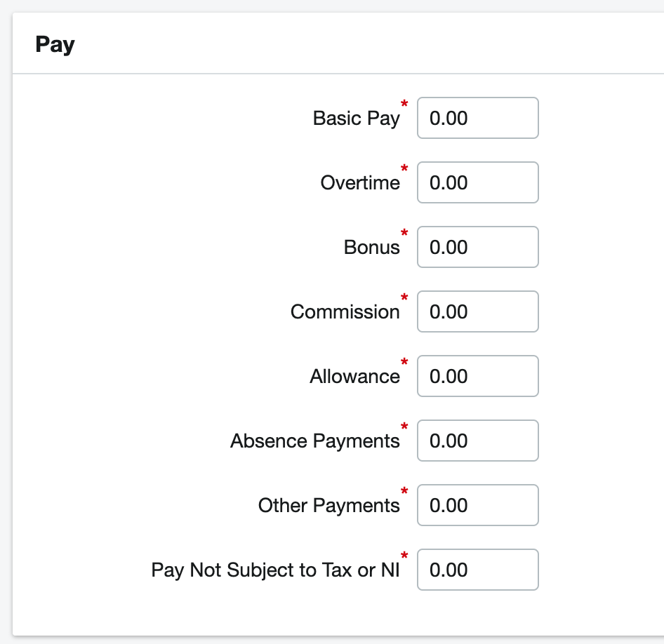Click the Pay section heading
This screenshot has height=644, width=664.
55,44
